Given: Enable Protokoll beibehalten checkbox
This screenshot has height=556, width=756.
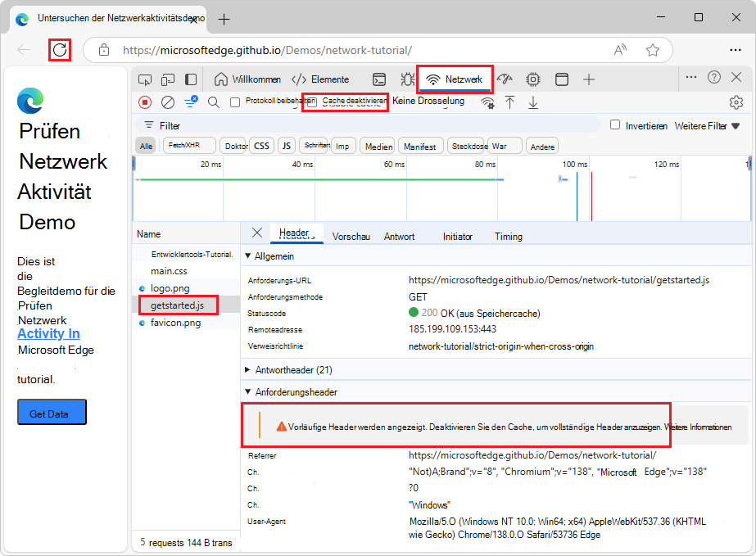Looking at the screenshot, I should click(235, 102).
